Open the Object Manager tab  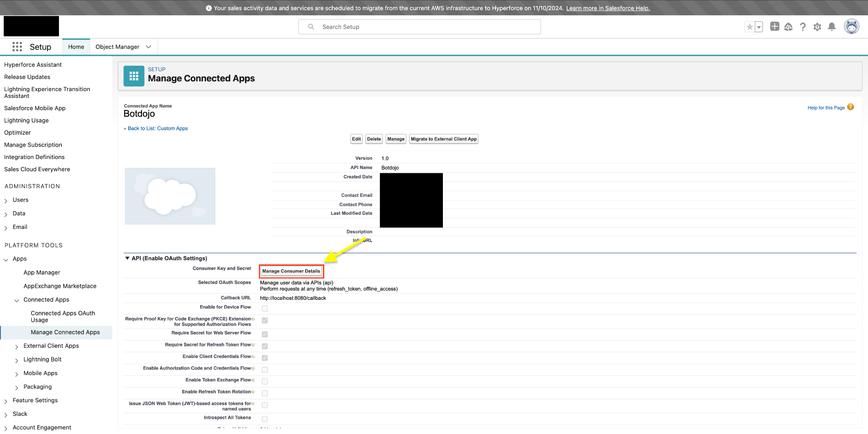(x=117, y=47)
